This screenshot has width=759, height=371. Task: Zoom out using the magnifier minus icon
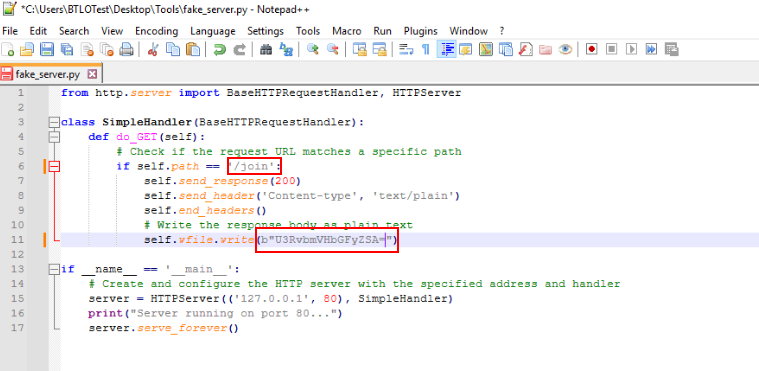[332, 49]
